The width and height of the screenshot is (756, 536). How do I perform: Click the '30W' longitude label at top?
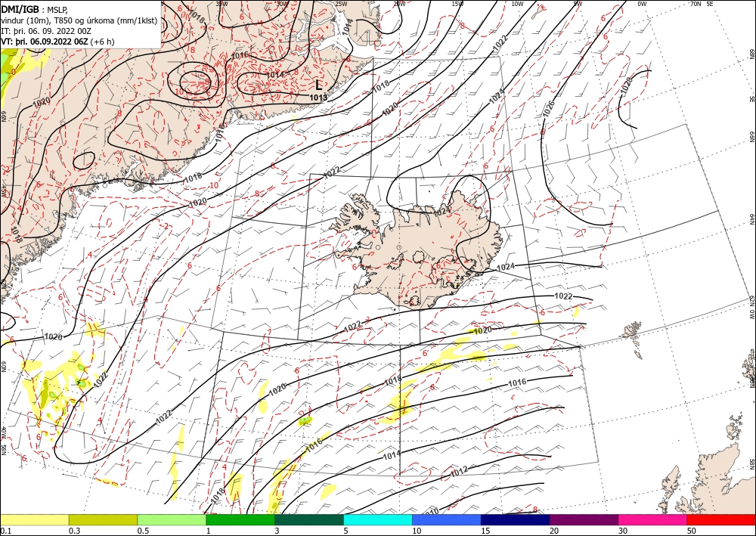pyautogui.click(x=283, y=4)
